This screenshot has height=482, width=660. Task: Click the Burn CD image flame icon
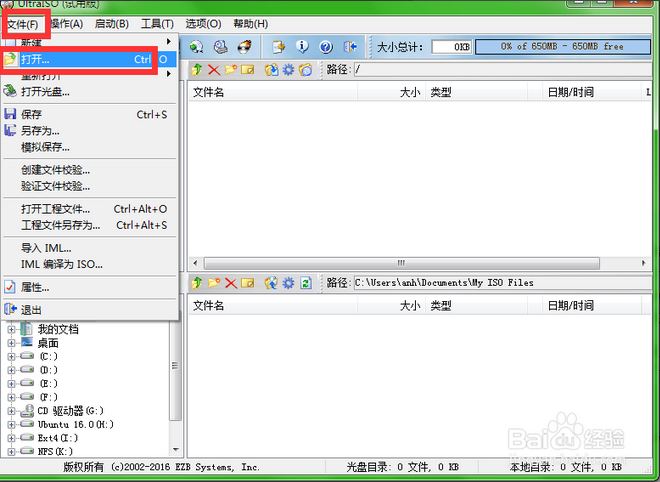245,47
